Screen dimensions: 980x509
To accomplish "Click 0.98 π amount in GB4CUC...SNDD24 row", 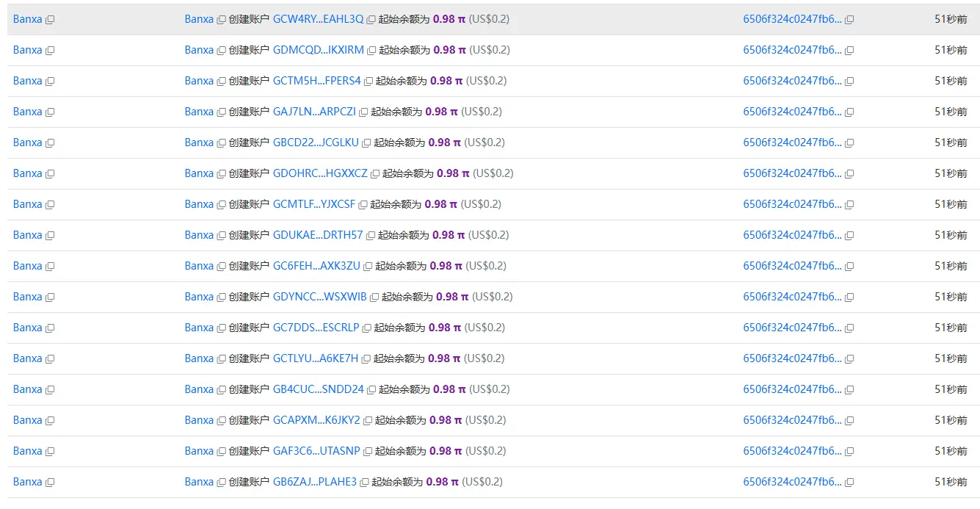I will (x=449, y=389).
